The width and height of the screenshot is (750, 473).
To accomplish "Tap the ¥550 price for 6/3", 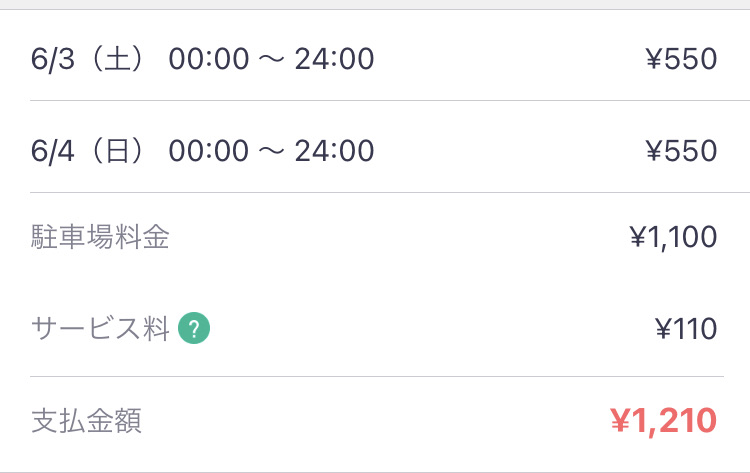I will (x=681, y=59).
